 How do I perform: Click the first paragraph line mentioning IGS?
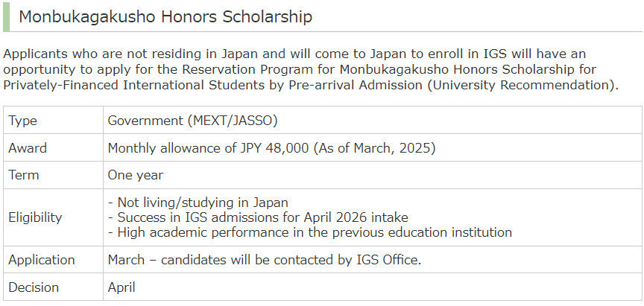click(x=294, y=54)
